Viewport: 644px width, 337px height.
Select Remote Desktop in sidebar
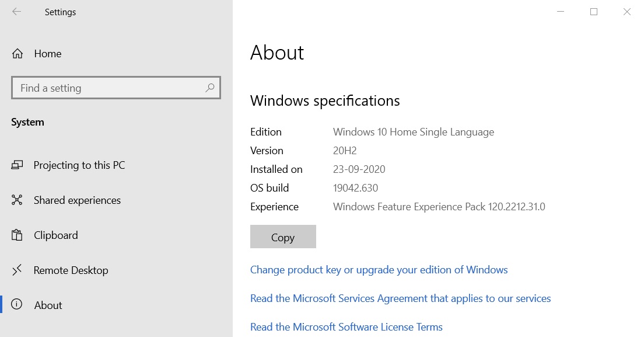click(x=116, y=270)
